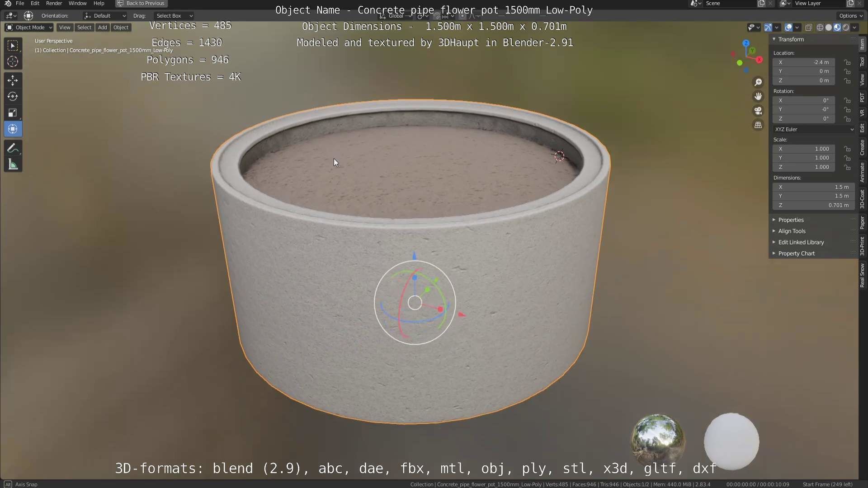Click the blue Z axis gizmo ball
Screen dimensions: 868x488
pyautogui.click(x=746, y=43)
